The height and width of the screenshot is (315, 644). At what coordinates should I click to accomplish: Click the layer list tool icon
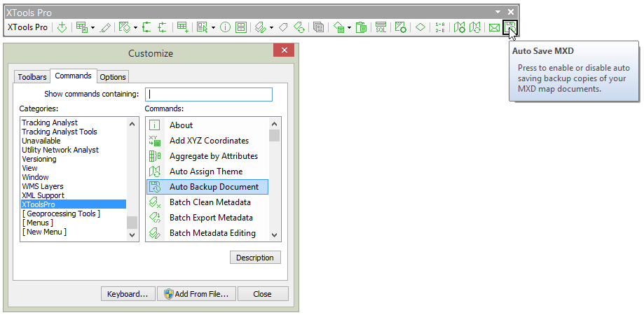[x=338, y=27]
